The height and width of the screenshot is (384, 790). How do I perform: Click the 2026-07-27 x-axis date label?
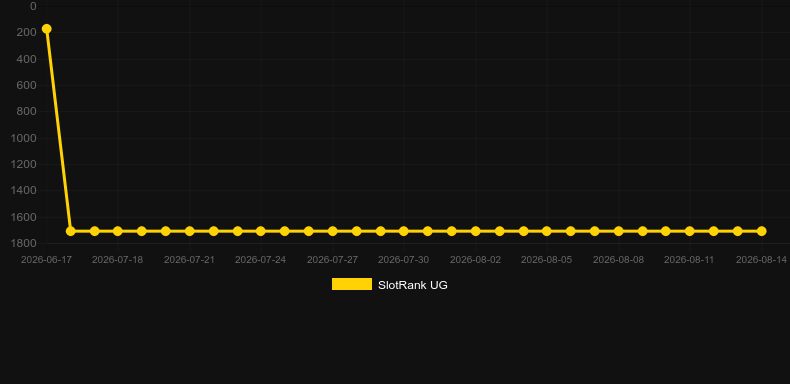point(333,260)
